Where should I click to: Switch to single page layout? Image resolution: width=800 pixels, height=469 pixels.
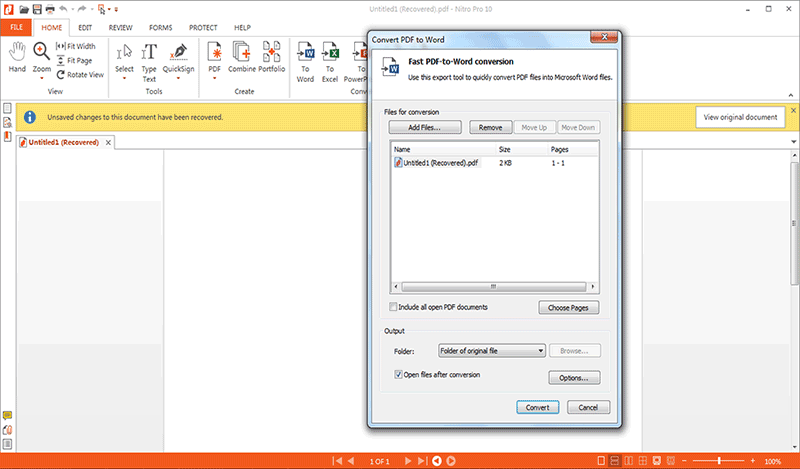601,461
